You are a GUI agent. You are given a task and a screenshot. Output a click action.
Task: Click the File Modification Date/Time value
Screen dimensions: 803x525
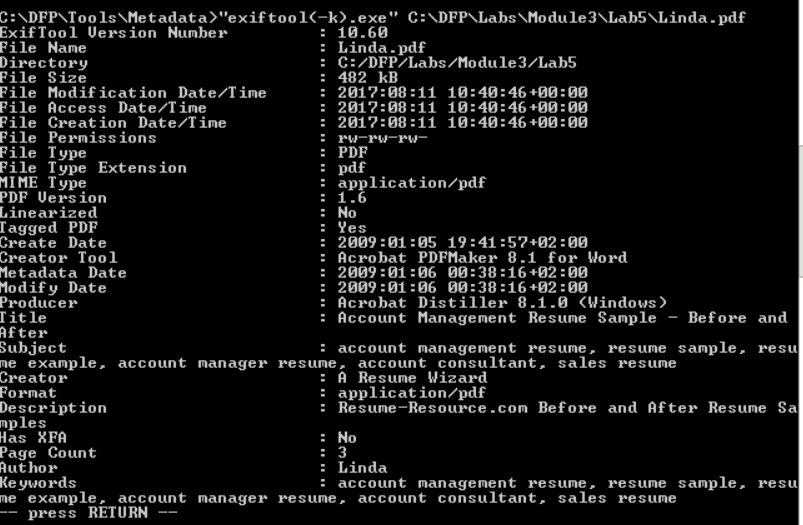click(462, 93)
